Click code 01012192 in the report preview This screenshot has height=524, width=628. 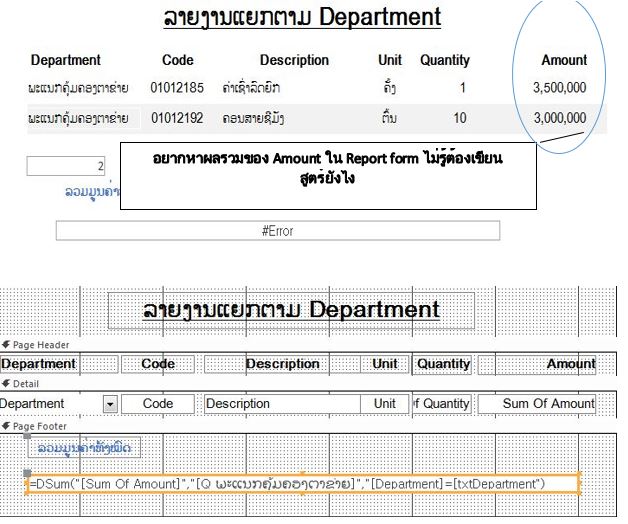[177, 118]
